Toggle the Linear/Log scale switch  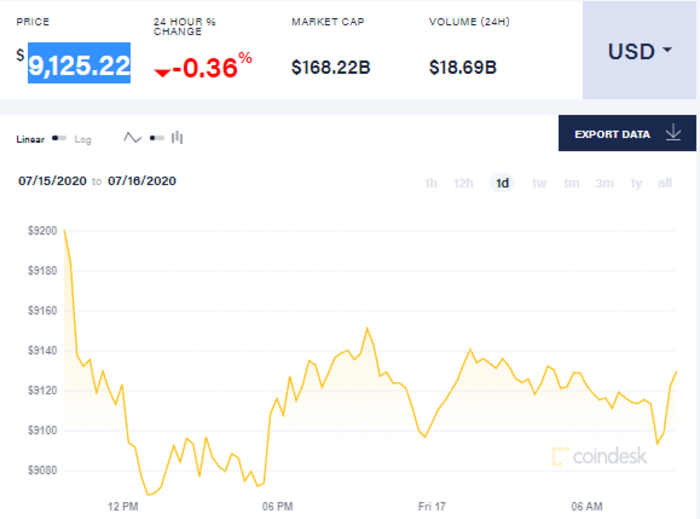59,139
